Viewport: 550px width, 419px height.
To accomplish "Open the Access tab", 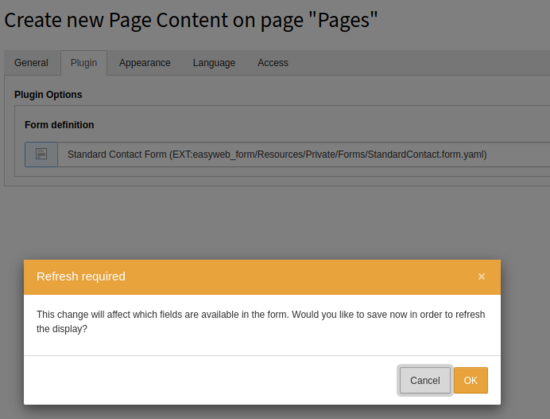I will pyautogui.click(x=273, y=63).
